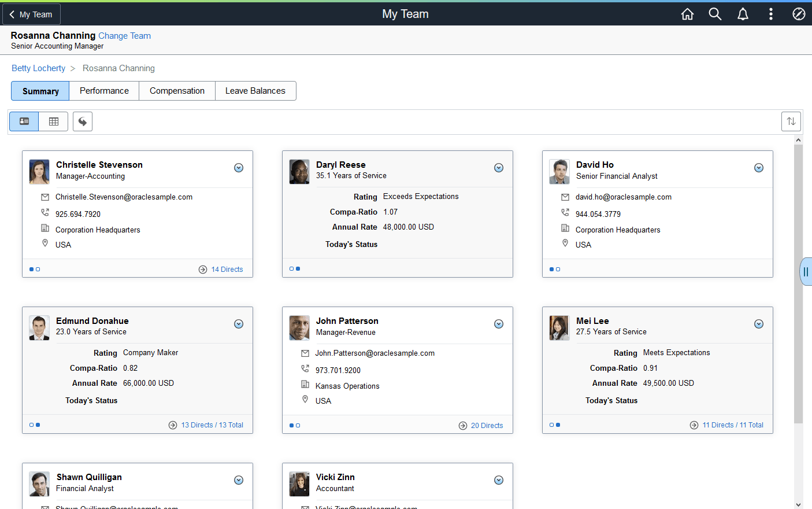Click the arrow icon beside 14 Directs

(203, 270)
